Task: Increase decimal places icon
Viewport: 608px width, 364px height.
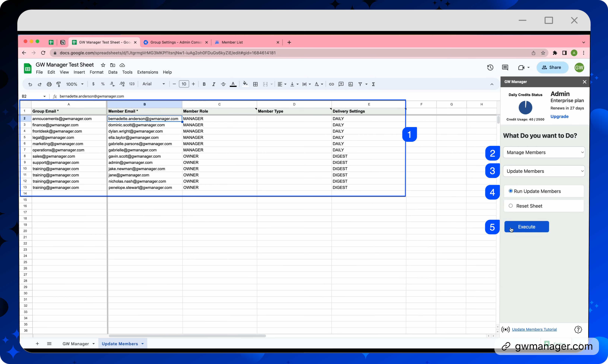Action: pos(122,84)
